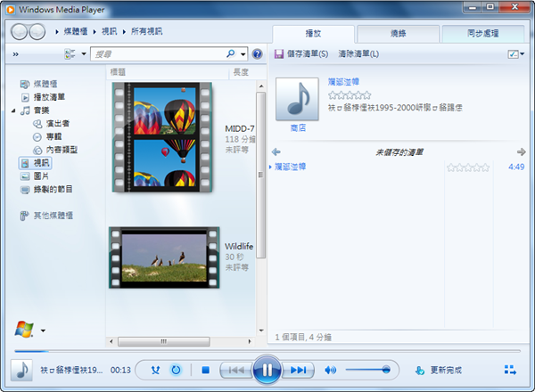Switch to the 燒錄 tab

click(399, 33)
